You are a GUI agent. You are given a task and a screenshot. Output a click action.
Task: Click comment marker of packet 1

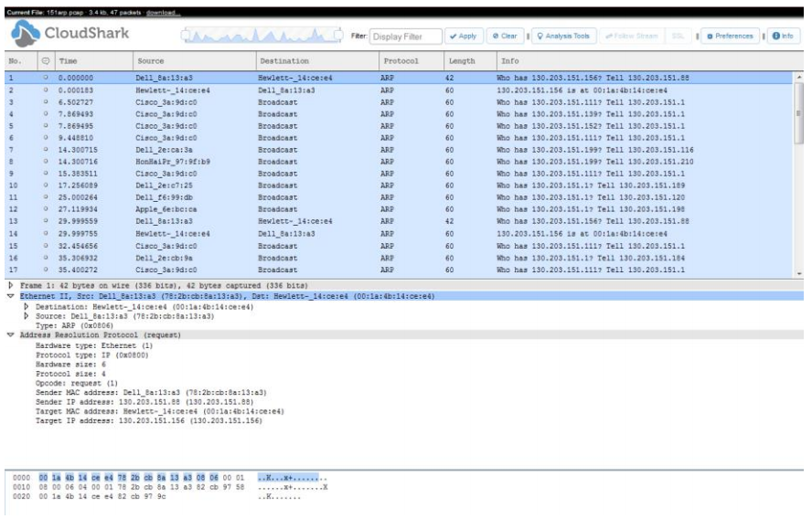[x=46, y=78]
